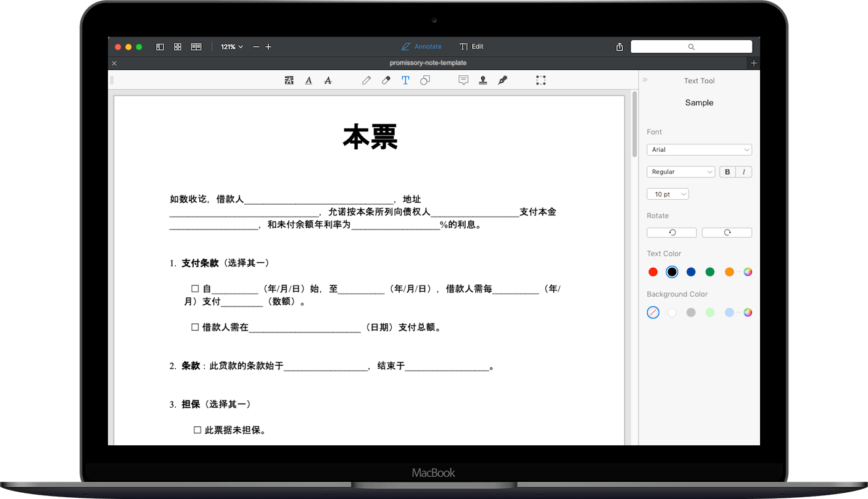Viewport: 868px width, 499px height.
Task: Click the text 如数收讫，借款人
Action: (x=207, y=199)
